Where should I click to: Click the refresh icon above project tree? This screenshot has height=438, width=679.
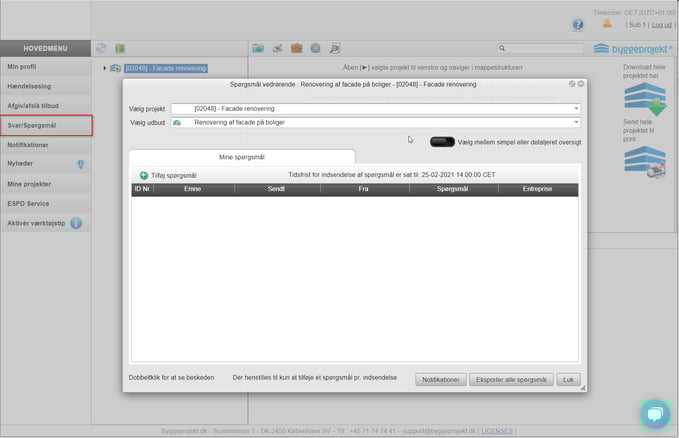(x=101, y=48)
